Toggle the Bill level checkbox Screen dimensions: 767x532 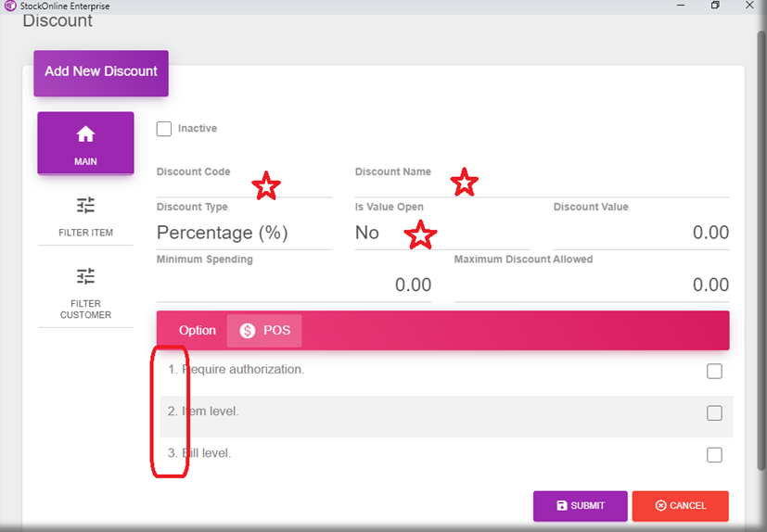[x=714, y=455]
